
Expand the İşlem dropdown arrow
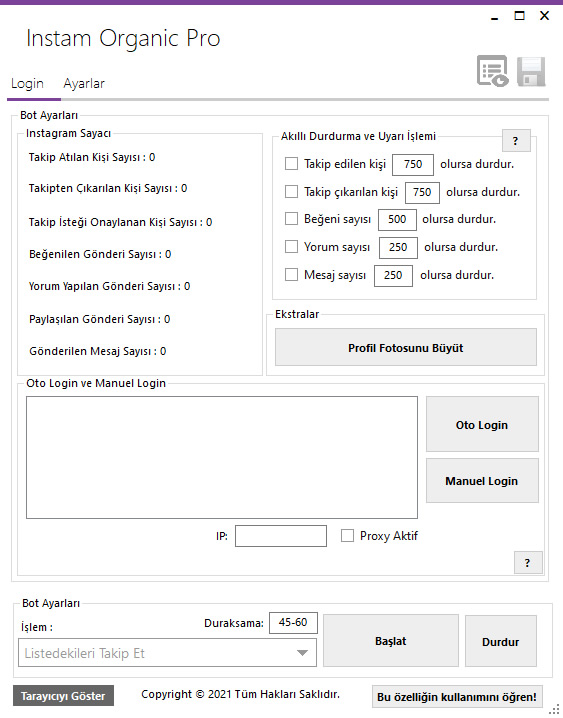[x=302, y=653]
